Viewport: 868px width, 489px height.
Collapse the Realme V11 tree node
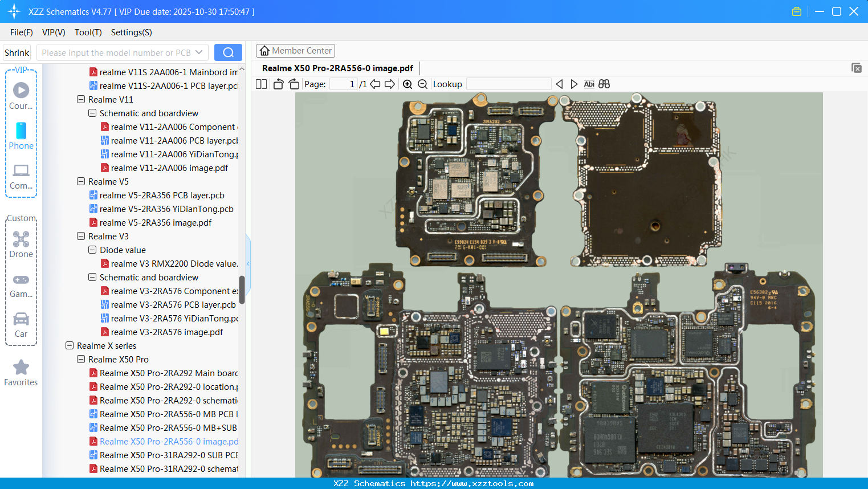pos(81,100)
